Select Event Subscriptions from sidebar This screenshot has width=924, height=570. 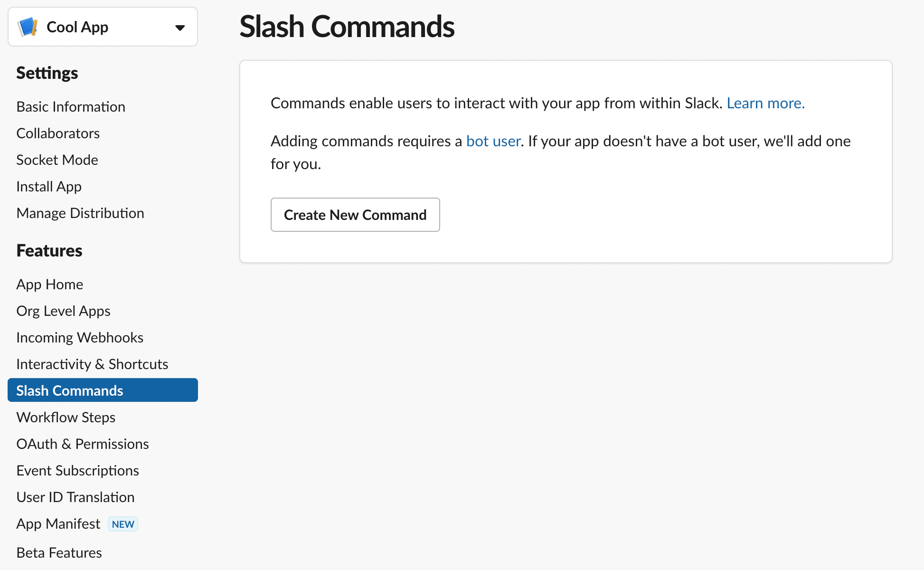tap(77, 470)
